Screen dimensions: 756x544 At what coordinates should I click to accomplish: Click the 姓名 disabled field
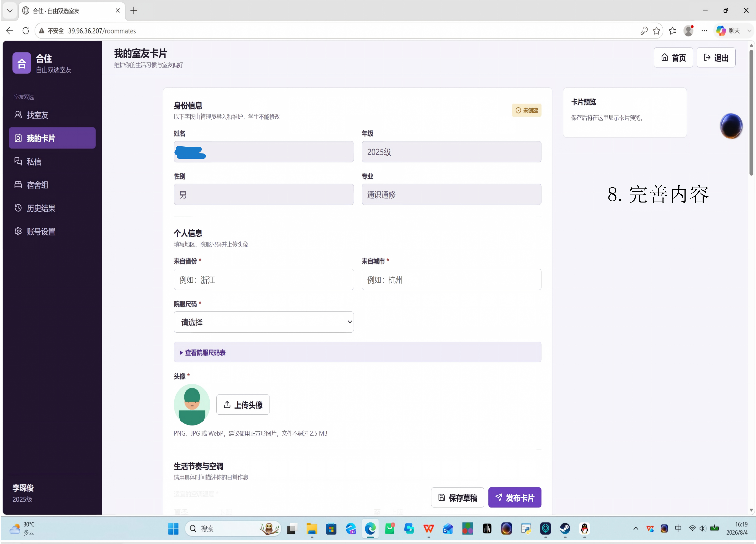click(x=263, y=152)
